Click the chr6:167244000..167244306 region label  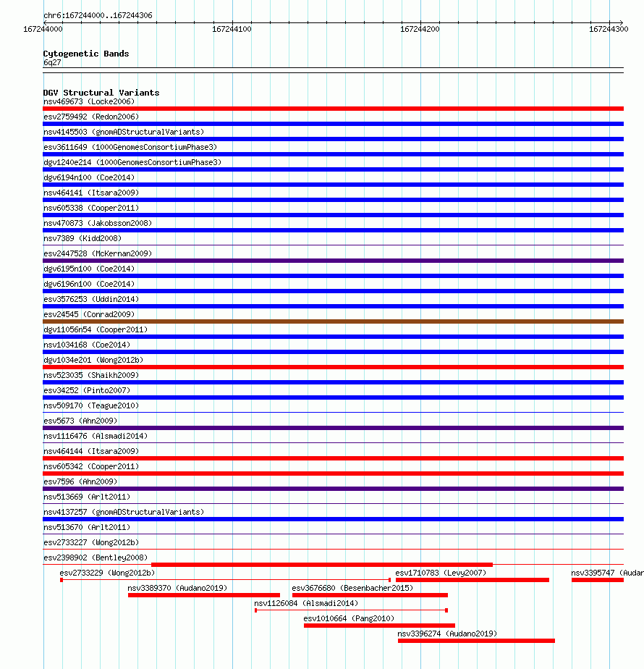point(98,15)
